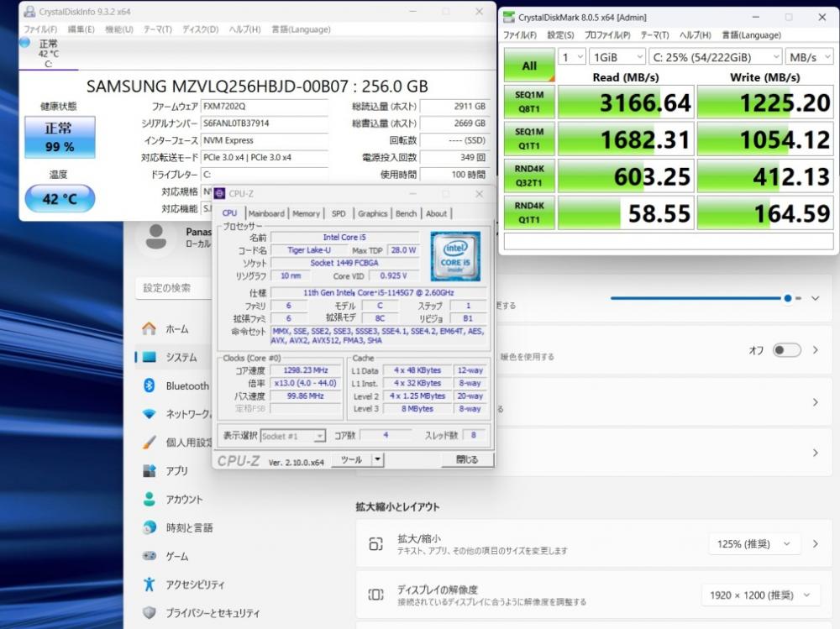840x629 pixels.
Task: Click the 閉じる button in CPU-Z
Action: click(466, 459)
